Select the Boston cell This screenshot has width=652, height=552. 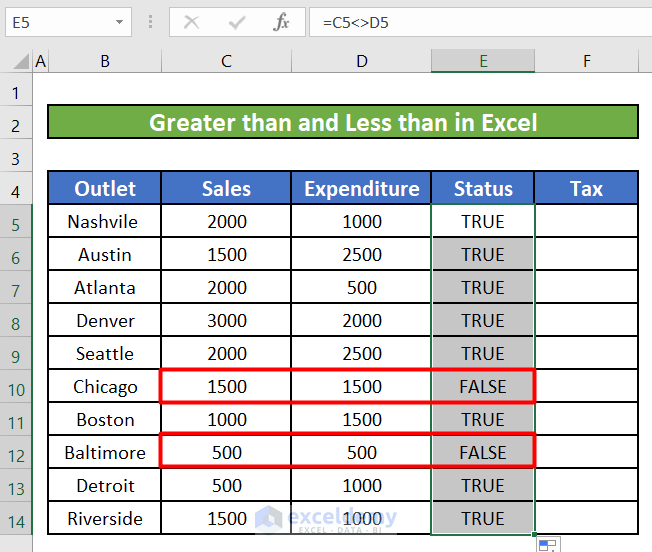[105, 419]
